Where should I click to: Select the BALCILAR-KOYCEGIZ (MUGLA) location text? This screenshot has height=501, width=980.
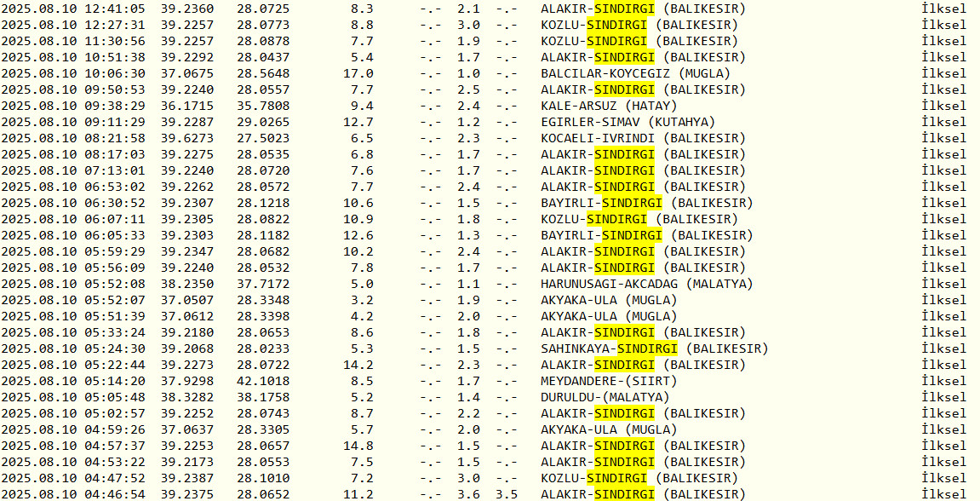point(635,74)
